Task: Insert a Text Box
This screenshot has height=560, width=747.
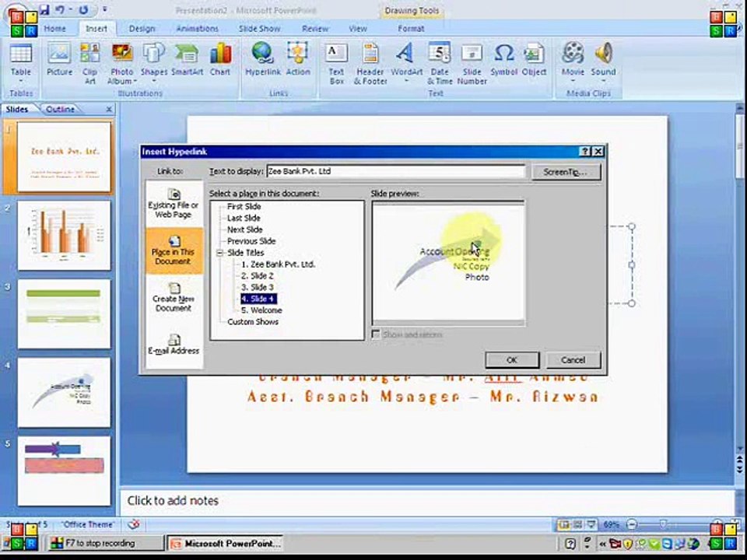Action: 336,64
